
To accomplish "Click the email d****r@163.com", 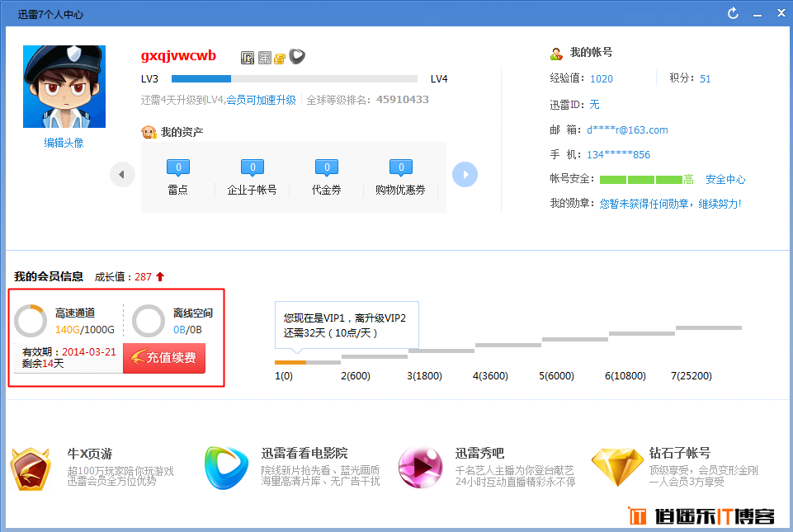I will (x=627, y=130).
